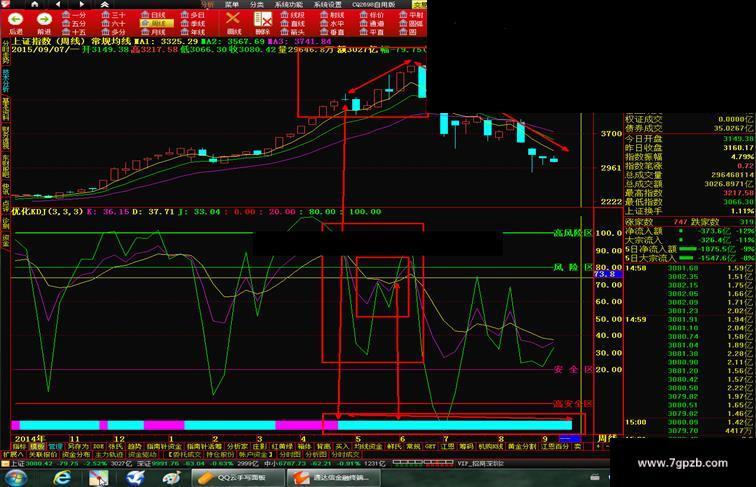Select highlighted 周线 weekly period

click(x=155, y=24)
